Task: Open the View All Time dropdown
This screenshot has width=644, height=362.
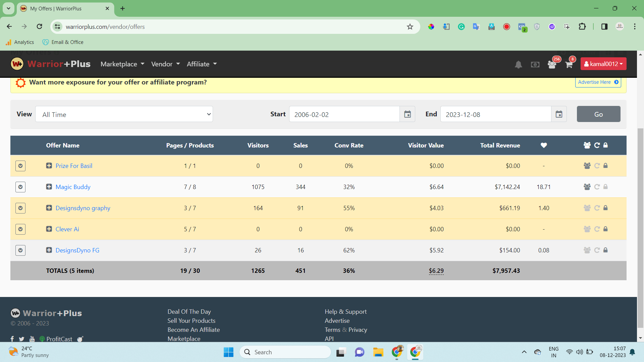Action: click(124, 114)
